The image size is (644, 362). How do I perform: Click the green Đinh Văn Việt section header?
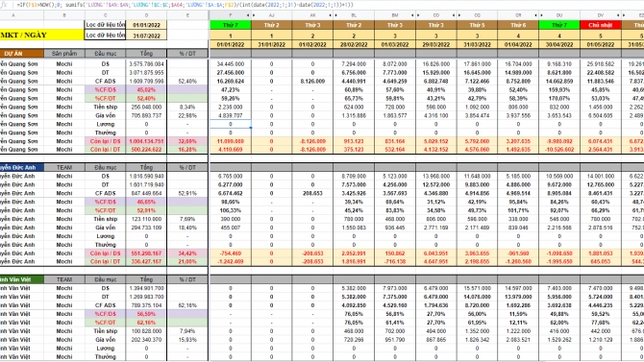click(22, 279)
